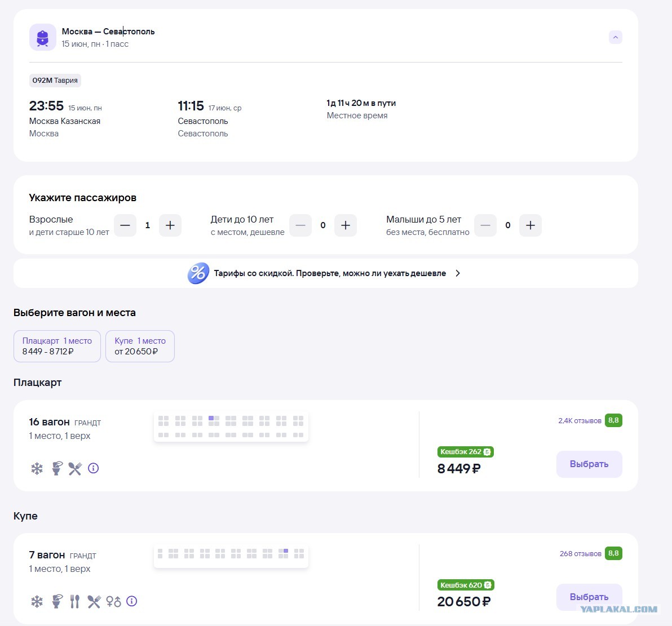The height and width of the screenshot is (626, 672).
Task: Select the Купе 1 место tab
Action: [140, 346]
